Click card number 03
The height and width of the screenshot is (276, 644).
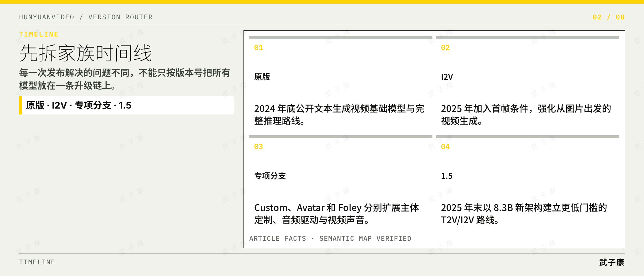[x=259, y=147]
